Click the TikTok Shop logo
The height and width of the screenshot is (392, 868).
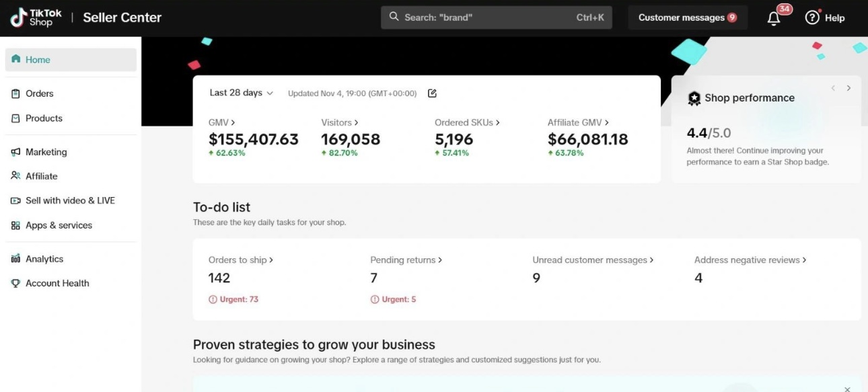(36, 17)
